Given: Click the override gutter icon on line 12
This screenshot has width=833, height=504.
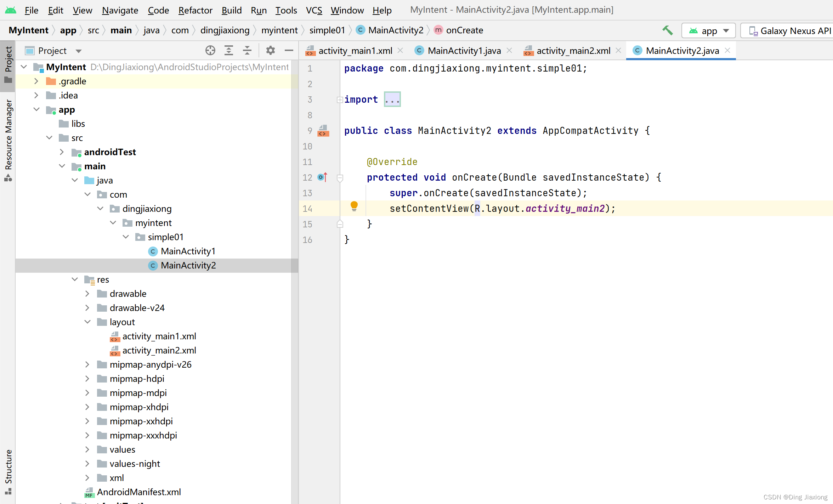Looking at the screenshot, I should pyautogui.click(x=323, y=177).
